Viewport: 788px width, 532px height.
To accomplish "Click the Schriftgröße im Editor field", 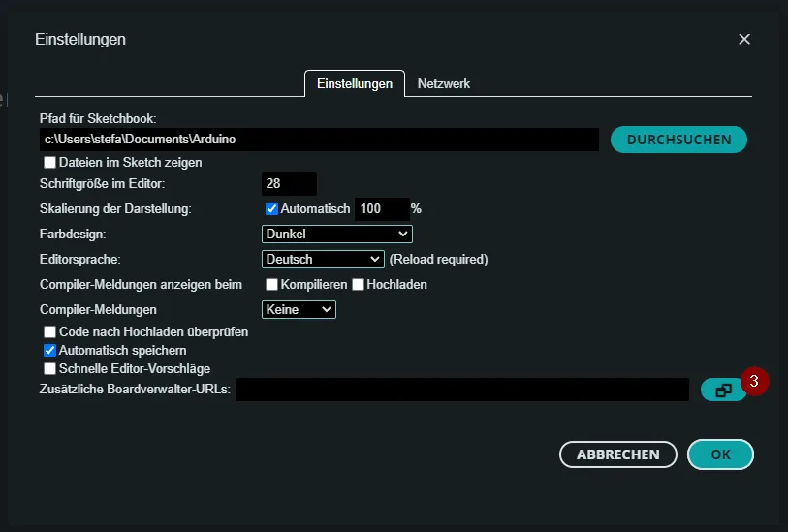I will tap(289, 183).
